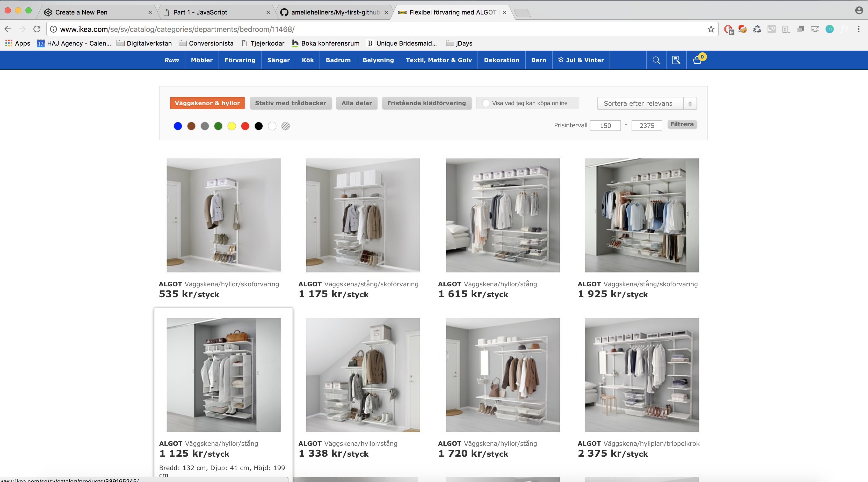
Task: Open the 1 175 kr ALGOT product image
Action: (x=363, y=215)
